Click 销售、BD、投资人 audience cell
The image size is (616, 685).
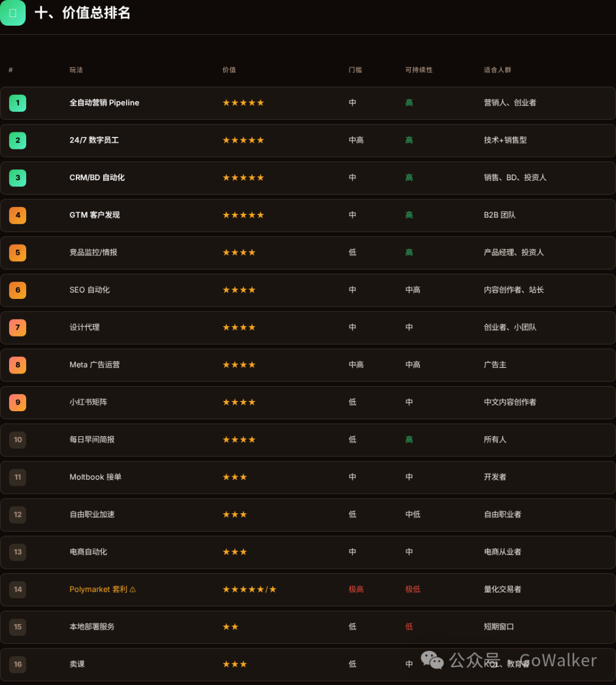click(x=515, y=177)
